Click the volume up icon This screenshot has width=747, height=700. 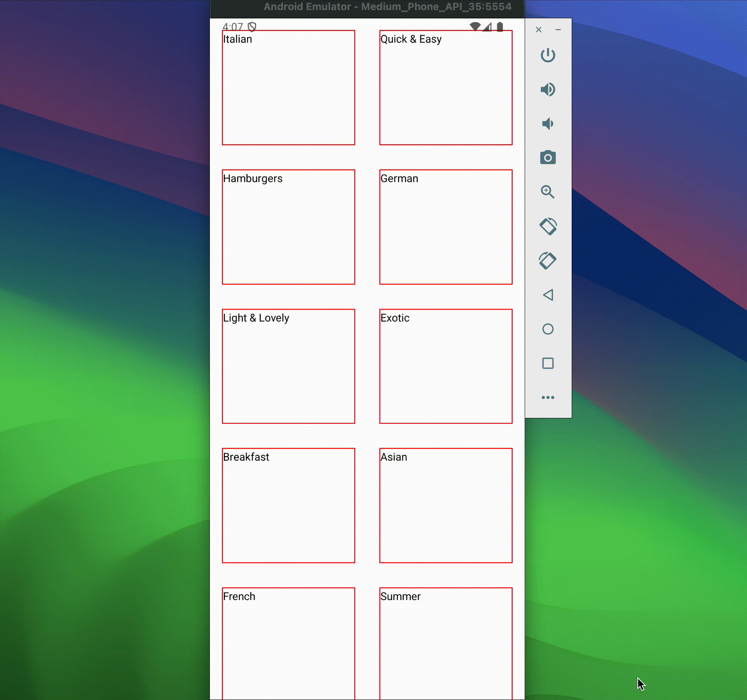point(548,89)
